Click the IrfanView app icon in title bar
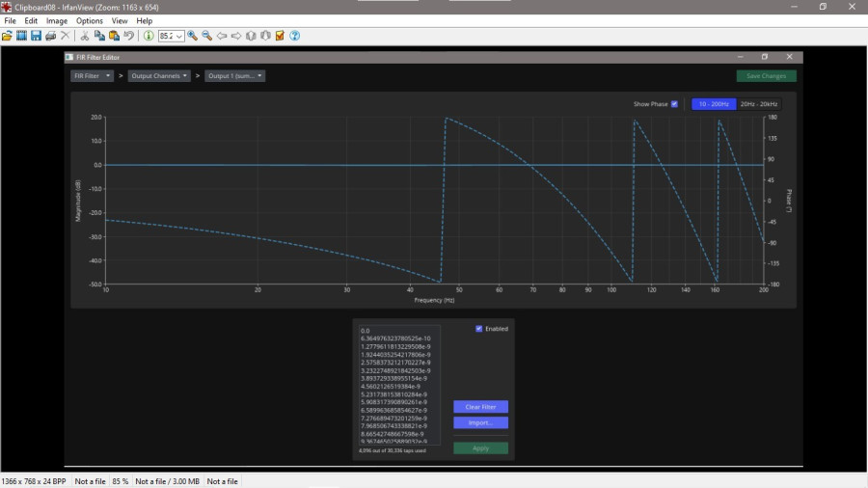The height and width of the screenshot is (488, 868). click(6, 7)
